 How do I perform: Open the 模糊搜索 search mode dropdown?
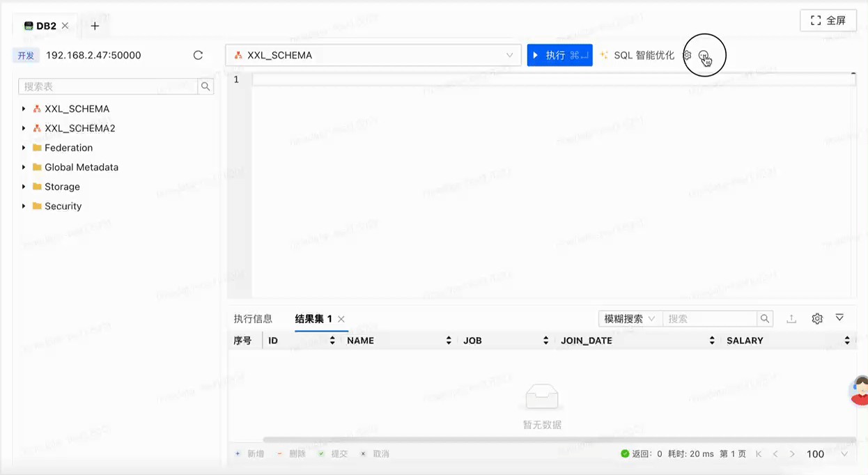pos(630,318)
